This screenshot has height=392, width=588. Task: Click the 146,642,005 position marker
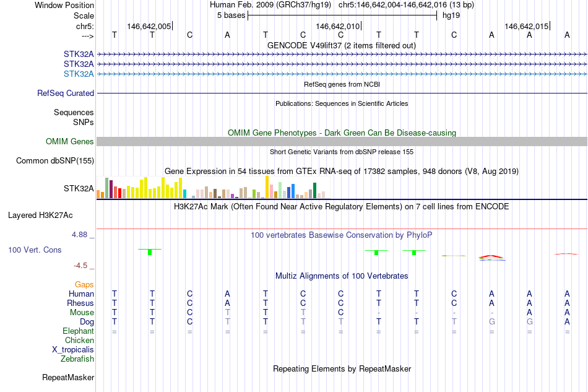pyautogui.click(x=149, y=26)
